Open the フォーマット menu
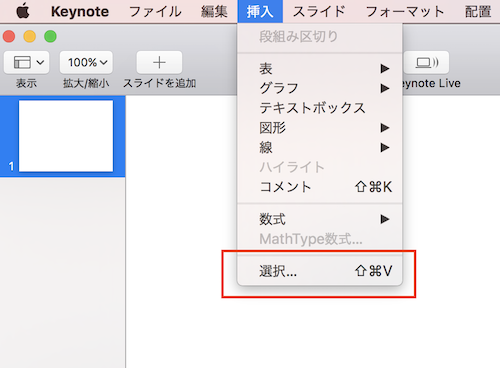 (x=405, y=12)
